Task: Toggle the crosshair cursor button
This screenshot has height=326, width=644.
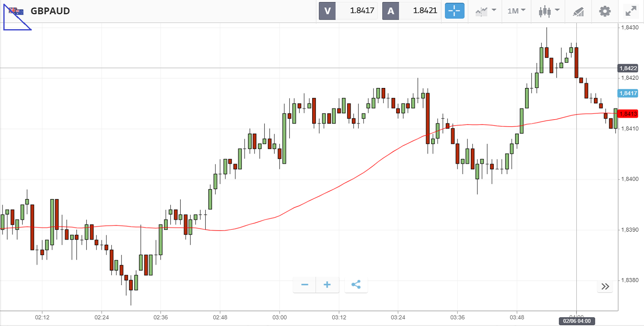Action: point(455,11)
